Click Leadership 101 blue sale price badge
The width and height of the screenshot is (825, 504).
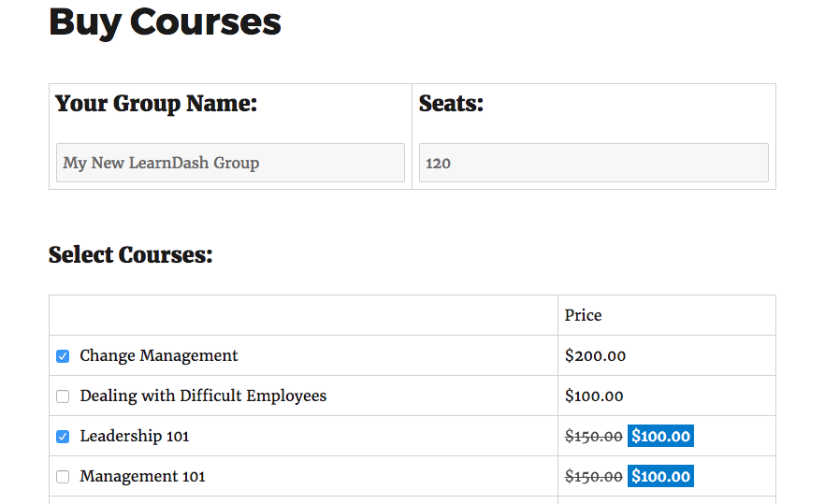tap(660, 436)
